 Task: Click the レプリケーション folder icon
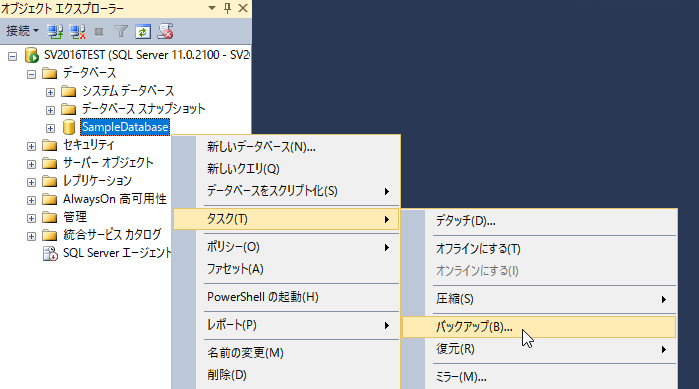pyautogui.click(x=49, y=181)
